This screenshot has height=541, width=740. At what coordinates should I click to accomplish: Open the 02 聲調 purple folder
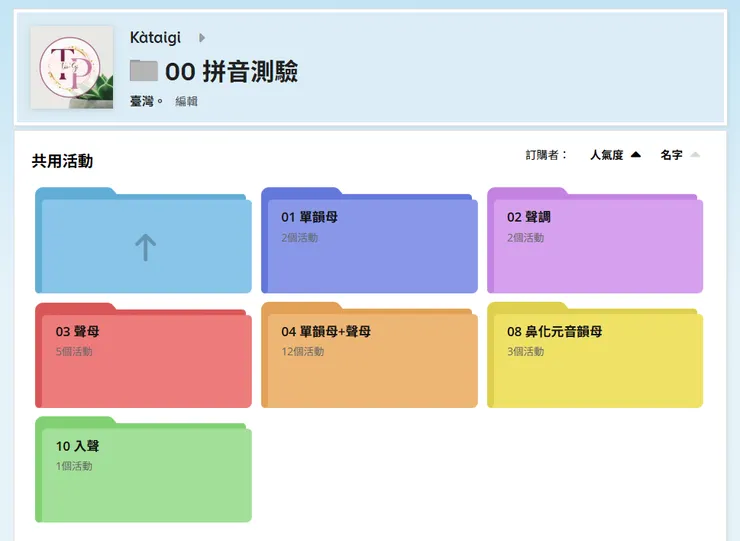[595, 246]
